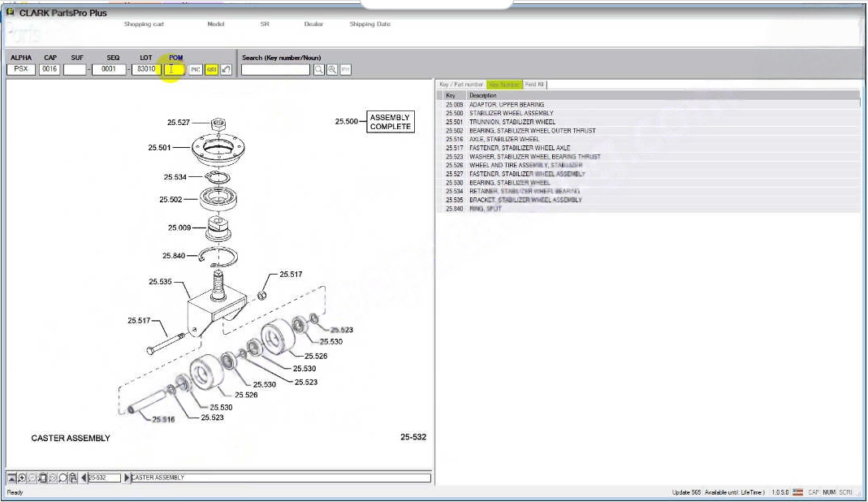Go to previous page with left arrow
This screenshot has width=868, height=502.
point(84,478)
